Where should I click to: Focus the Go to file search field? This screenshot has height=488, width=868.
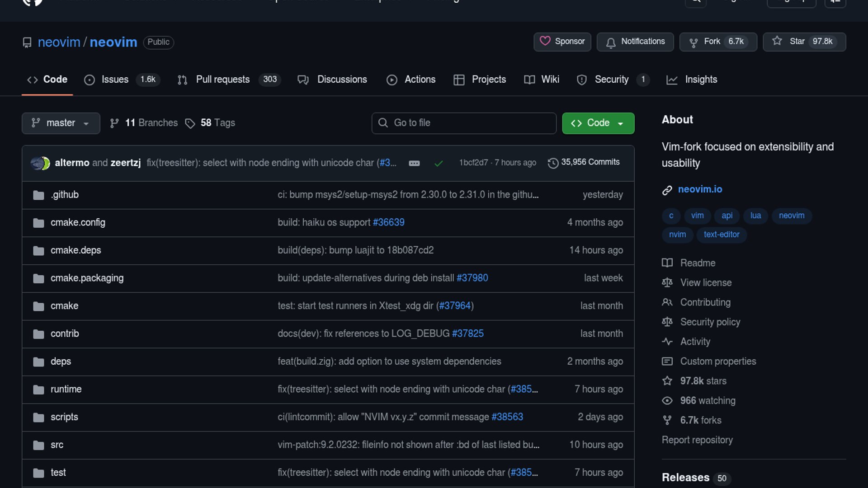pos(464,123)
